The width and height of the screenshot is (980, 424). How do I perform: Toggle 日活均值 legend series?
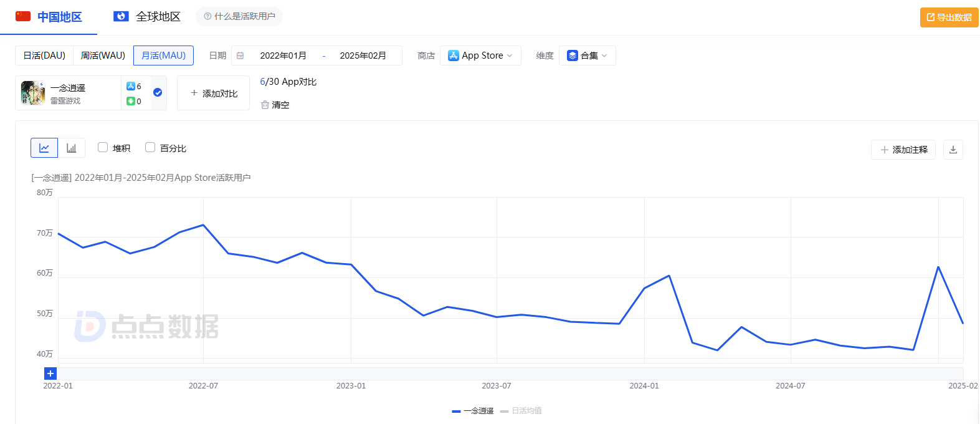521,411
